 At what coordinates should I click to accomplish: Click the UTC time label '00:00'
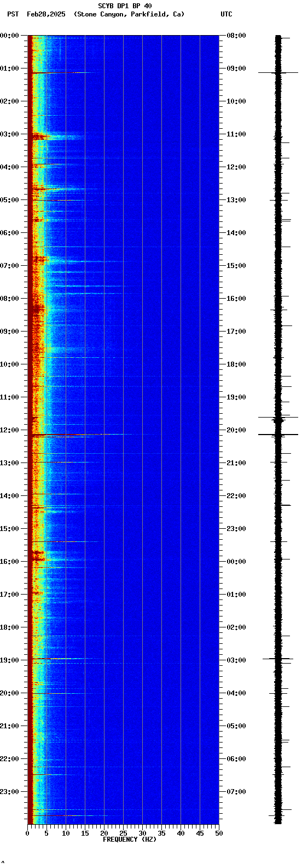tap(236, 562)
